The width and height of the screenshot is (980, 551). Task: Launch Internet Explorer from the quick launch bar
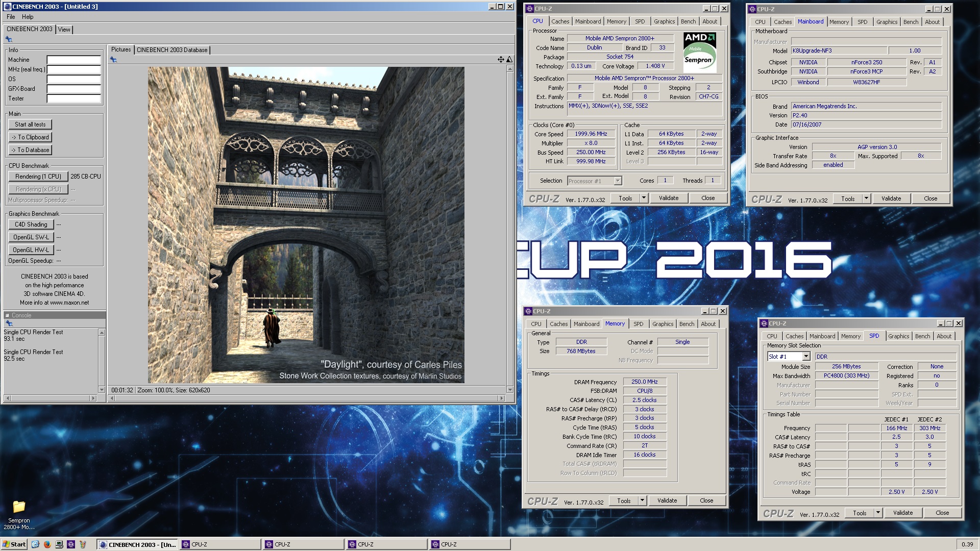click(x=35, y=544)
